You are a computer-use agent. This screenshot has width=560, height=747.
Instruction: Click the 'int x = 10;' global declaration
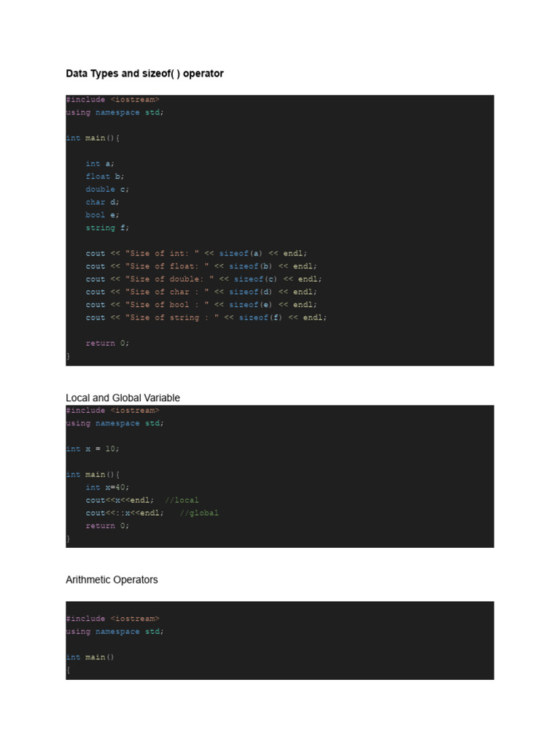(x=93, y=449)
